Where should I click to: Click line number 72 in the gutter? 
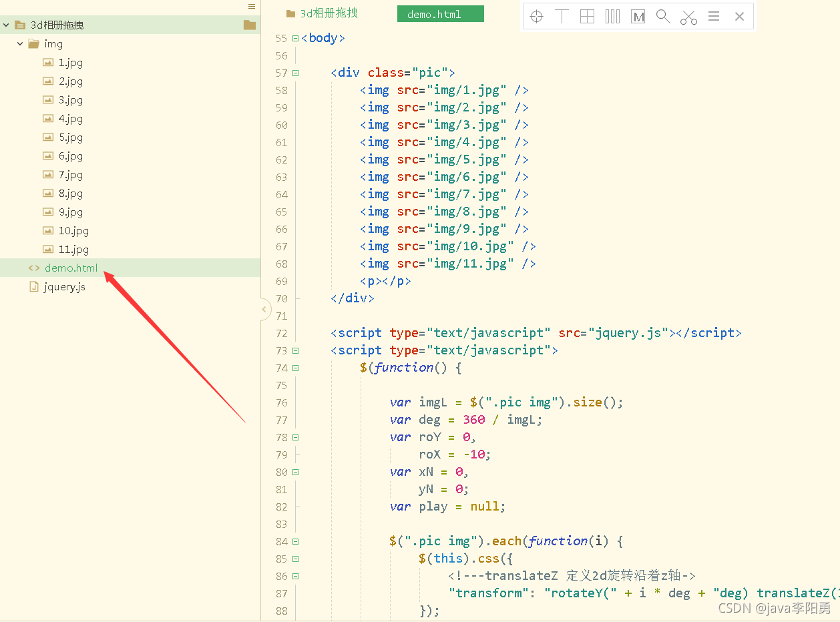[281, 334]
